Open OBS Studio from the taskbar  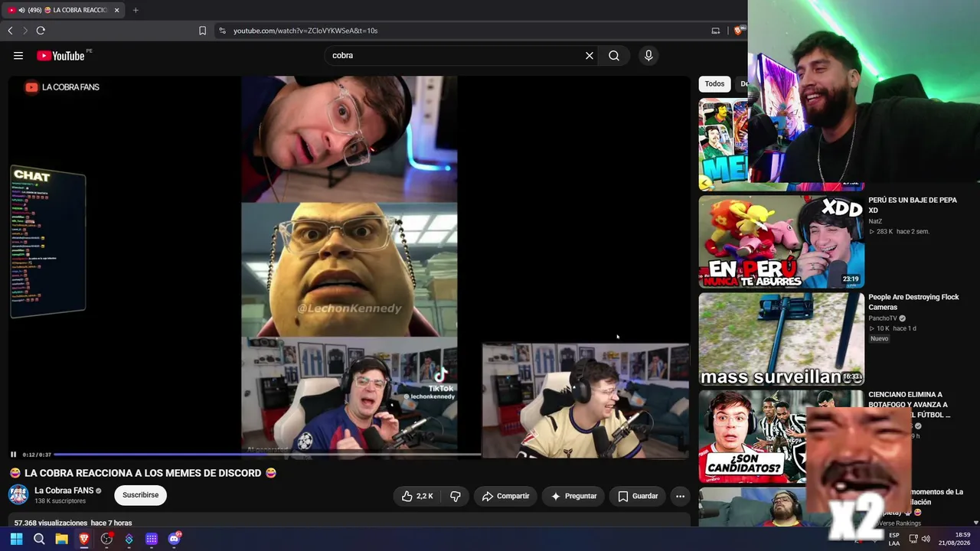tap(106, 539)
